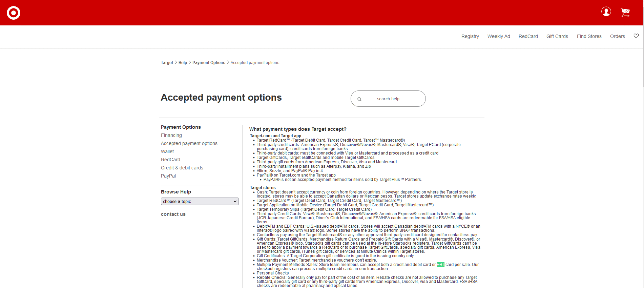Screen dimensions: 644x288
Task: Click the highlighted EBT text
Action: 440,265
